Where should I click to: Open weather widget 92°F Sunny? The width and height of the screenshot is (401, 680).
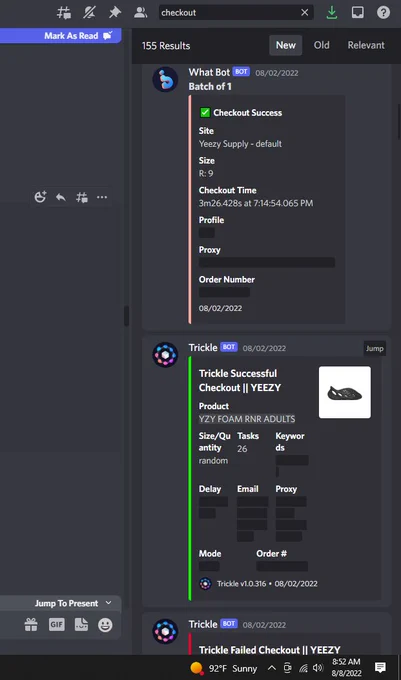(x=224, y=668)
